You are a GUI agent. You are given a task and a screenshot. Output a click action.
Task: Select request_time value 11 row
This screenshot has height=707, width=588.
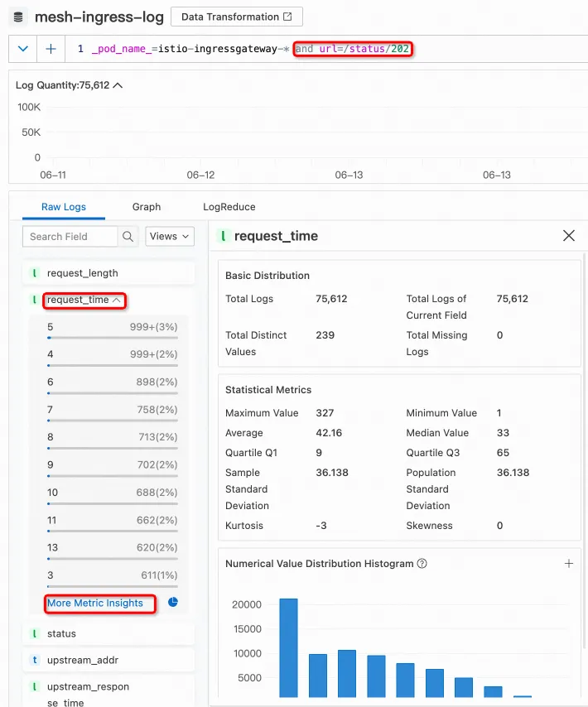pos(113,523)
